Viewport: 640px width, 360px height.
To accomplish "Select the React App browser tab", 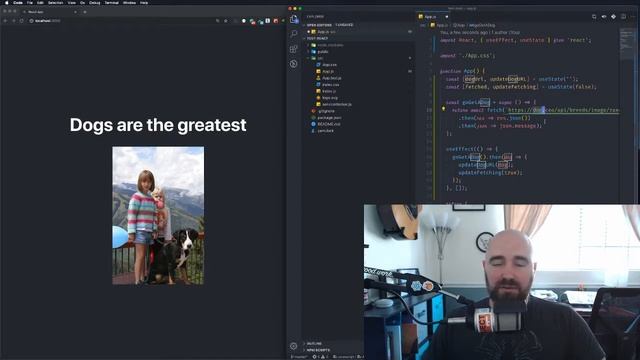I will tap(50, 12).
